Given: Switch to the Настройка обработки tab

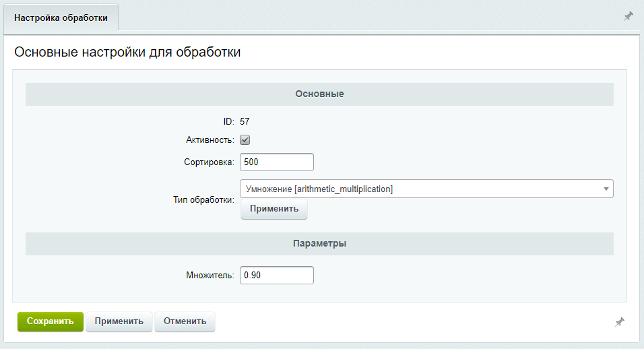Looking at the screenshot, I should pos(61,18).
